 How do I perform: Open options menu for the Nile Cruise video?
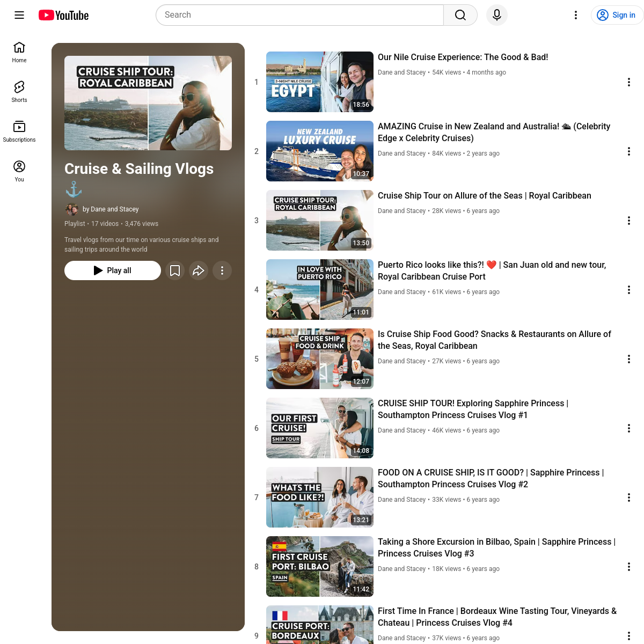[628, 82]
